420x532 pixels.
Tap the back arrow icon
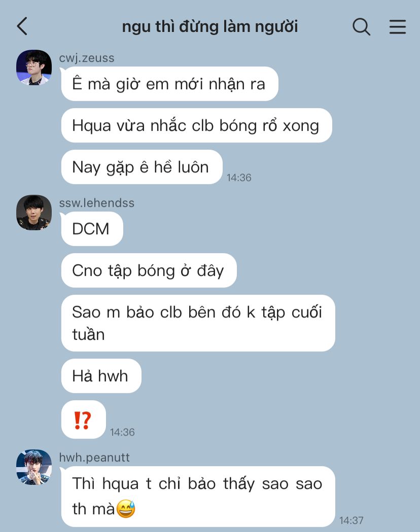pyautogui.click(x=22, y=26)
